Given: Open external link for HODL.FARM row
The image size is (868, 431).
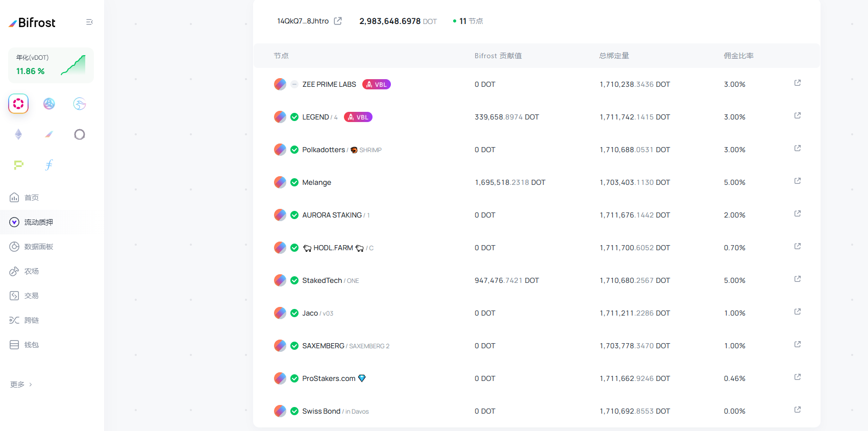Looking at the screenshot, I should click(x=798, y=246).
